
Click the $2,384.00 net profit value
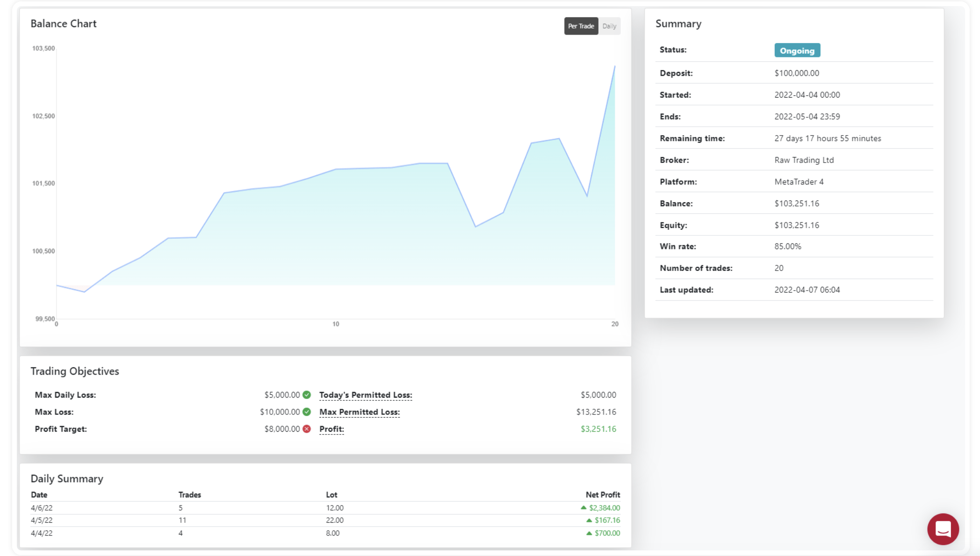pyautogui.click(x=605, y=508)
